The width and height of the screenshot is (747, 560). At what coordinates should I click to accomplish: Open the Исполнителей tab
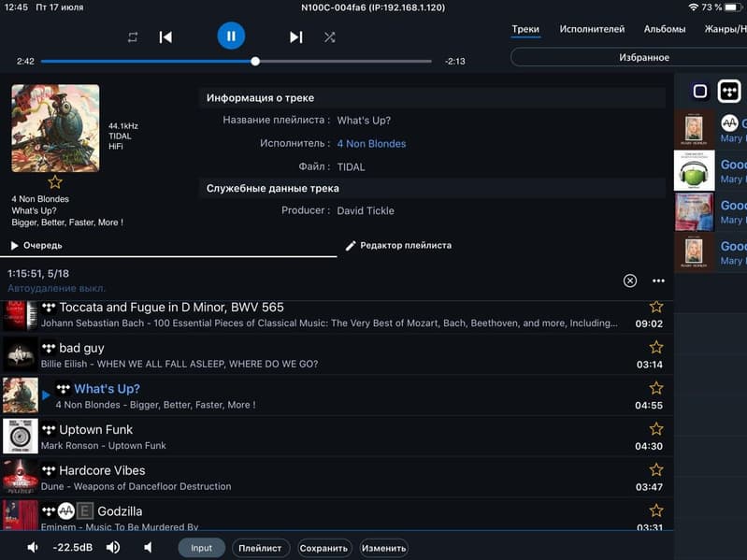(x=592, y=29)
